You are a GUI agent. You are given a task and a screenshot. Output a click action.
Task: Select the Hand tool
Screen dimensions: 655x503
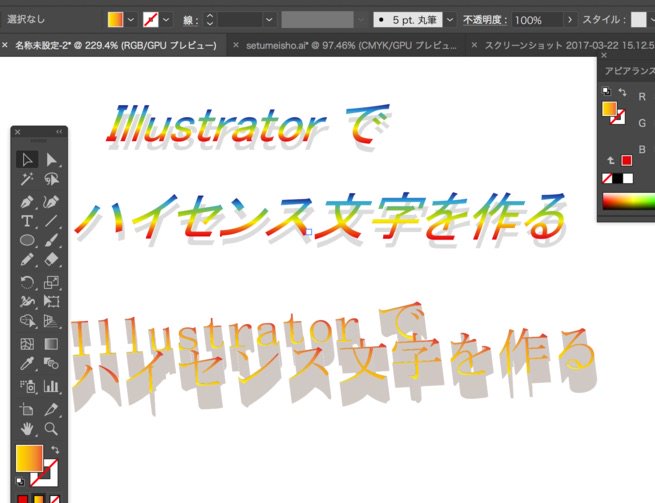click(27, 429)
